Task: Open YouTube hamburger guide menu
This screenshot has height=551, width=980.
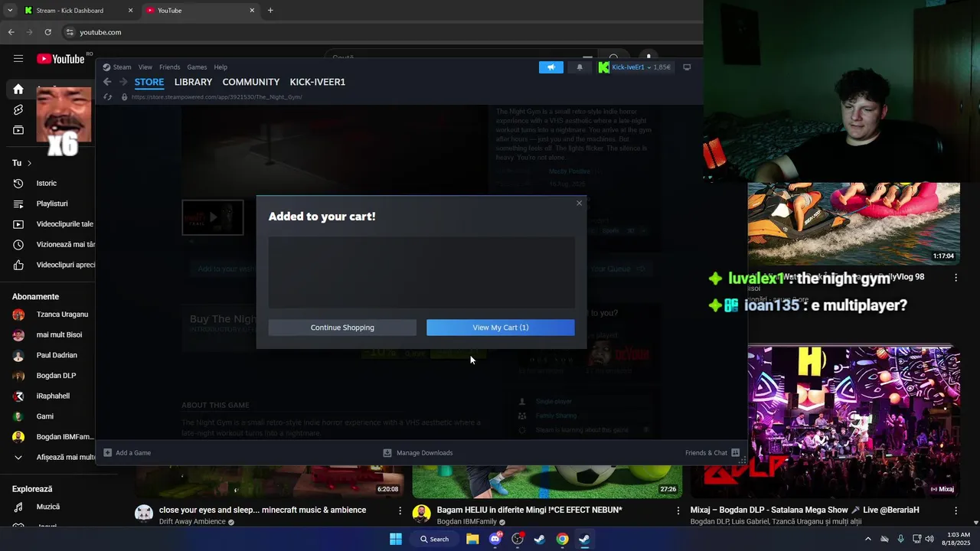Action: pos(18,59)
